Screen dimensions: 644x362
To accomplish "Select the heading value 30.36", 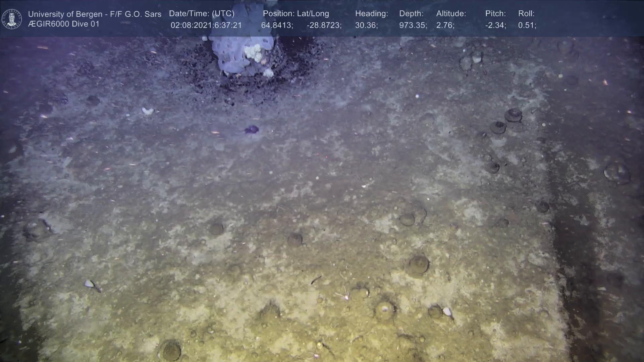I will 366,25.
